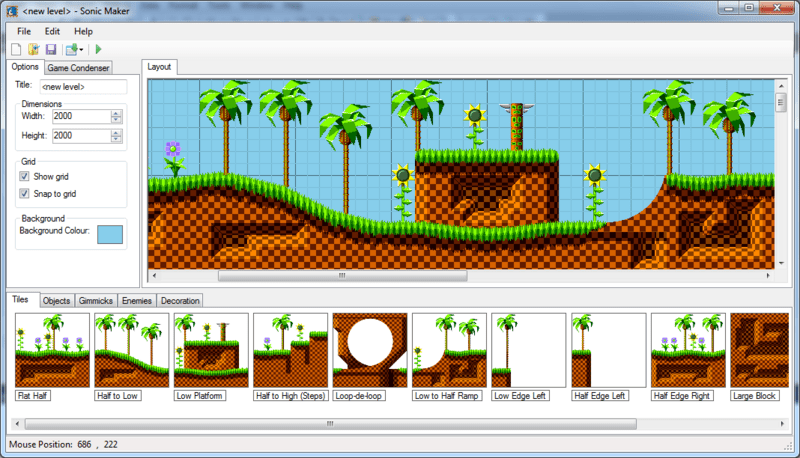Minimize the Sonic Maker window

pyautogui.click(x=729, y=8)
